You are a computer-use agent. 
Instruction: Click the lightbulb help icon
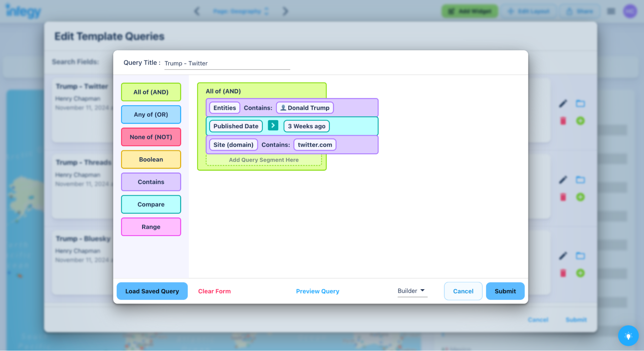628,336
